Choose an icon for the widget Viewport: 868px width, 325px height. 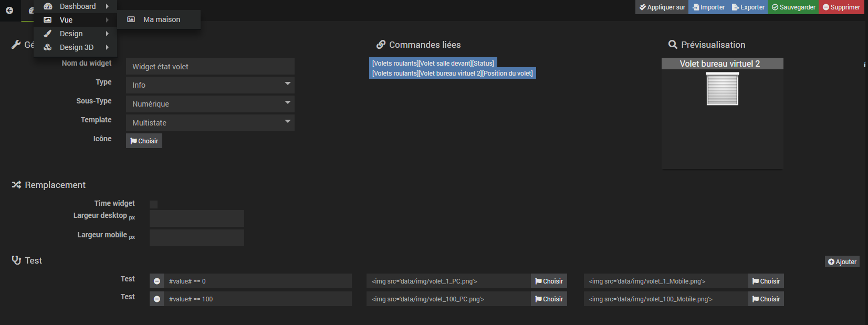coord(144,141)
